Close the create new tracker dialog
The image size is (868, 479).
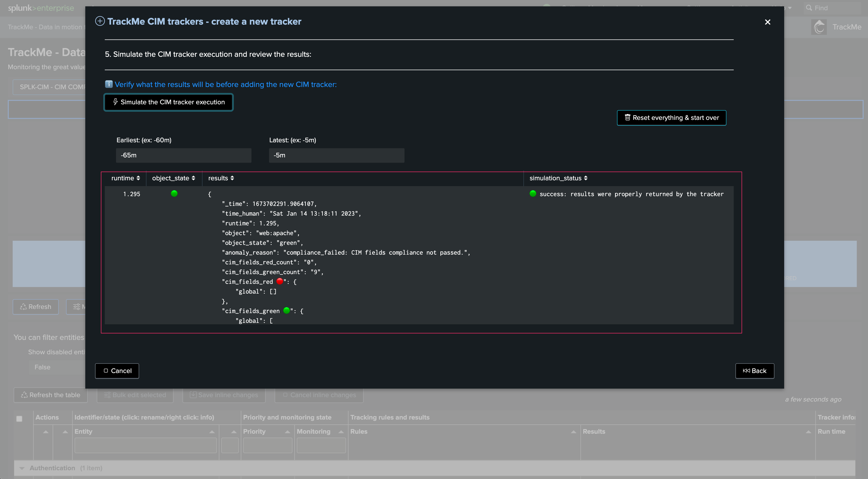point(768,22)
